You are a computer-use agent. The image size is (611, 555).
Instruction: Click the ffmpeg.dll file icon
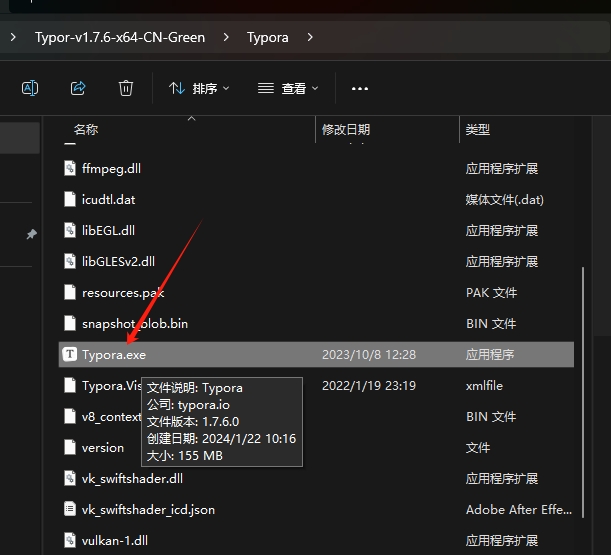tap(70, 168)
